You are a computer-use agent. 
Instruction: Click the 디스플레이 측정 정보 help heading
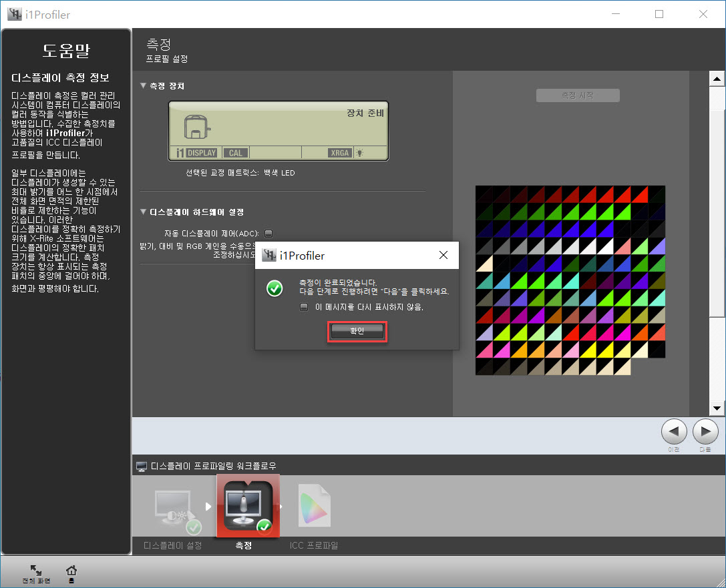pos(60,77)
